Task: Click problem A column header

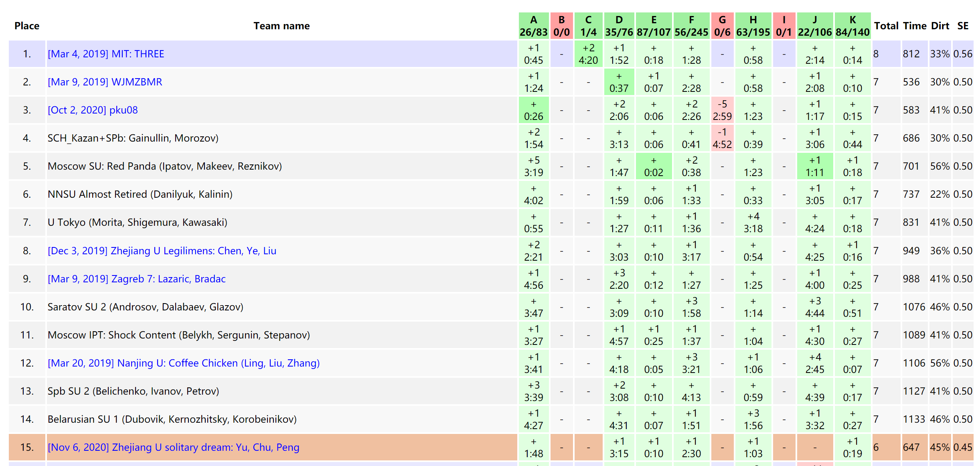Action: [x=533, y=26]
